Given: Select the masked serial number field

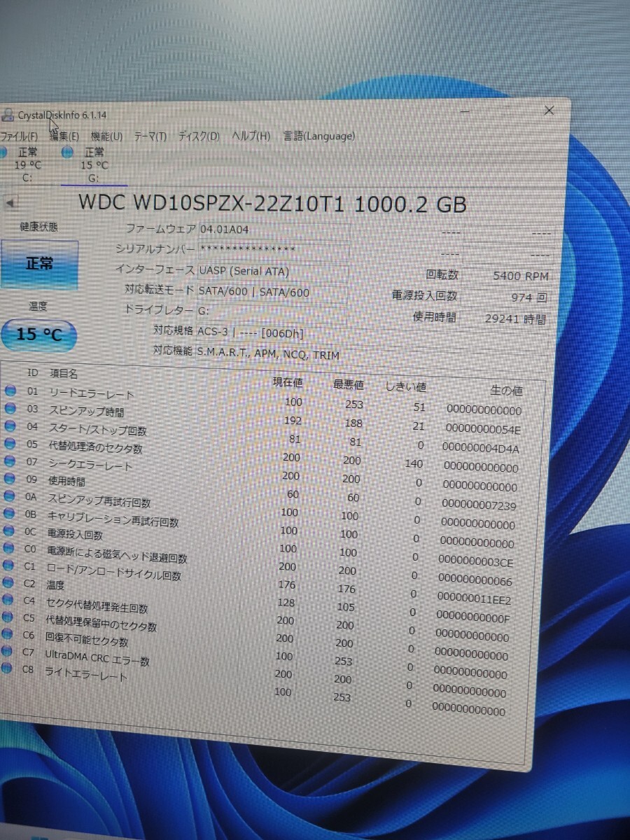Looking at the screenshot, I should [273, 249].
